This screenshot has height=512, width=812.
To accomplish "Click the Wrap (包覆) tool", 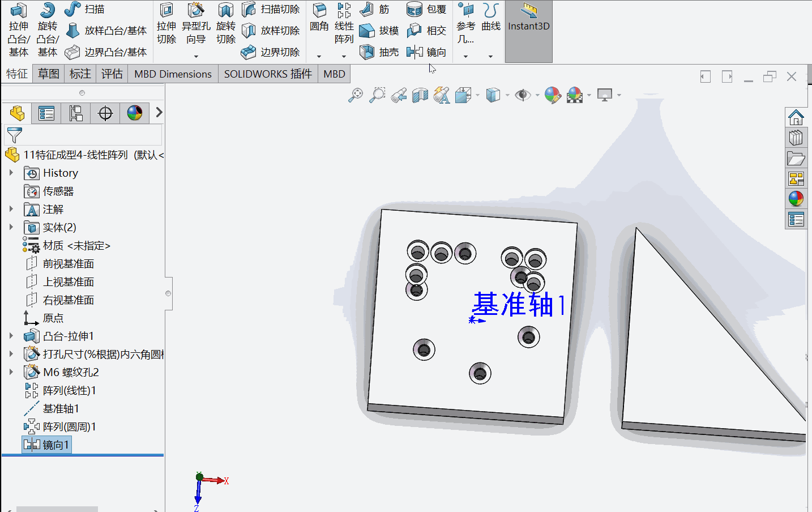I will [x=427, y=9].
